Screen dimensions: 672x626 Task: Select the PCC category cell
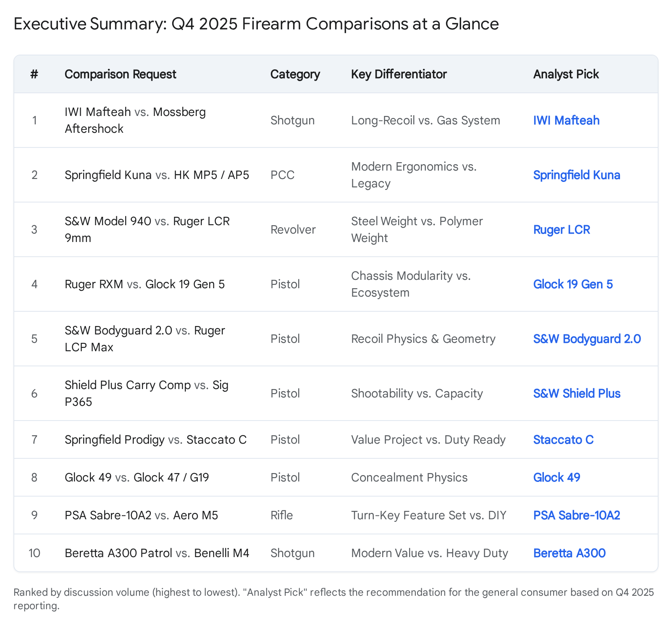tap(282, 175)
